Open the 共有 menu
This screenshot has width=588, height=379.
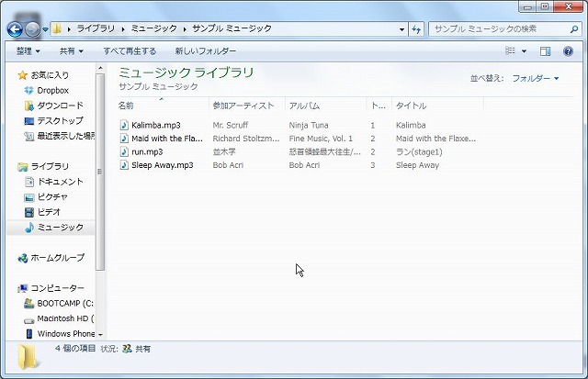[x=72, y=51]
